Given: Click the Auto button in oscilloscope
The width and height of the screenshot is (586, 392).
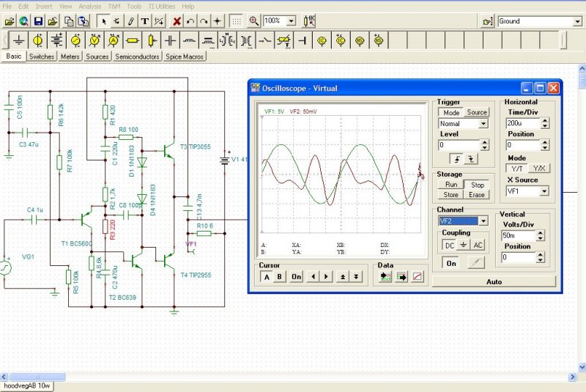Looking at the screenshot, I should 494,282.
